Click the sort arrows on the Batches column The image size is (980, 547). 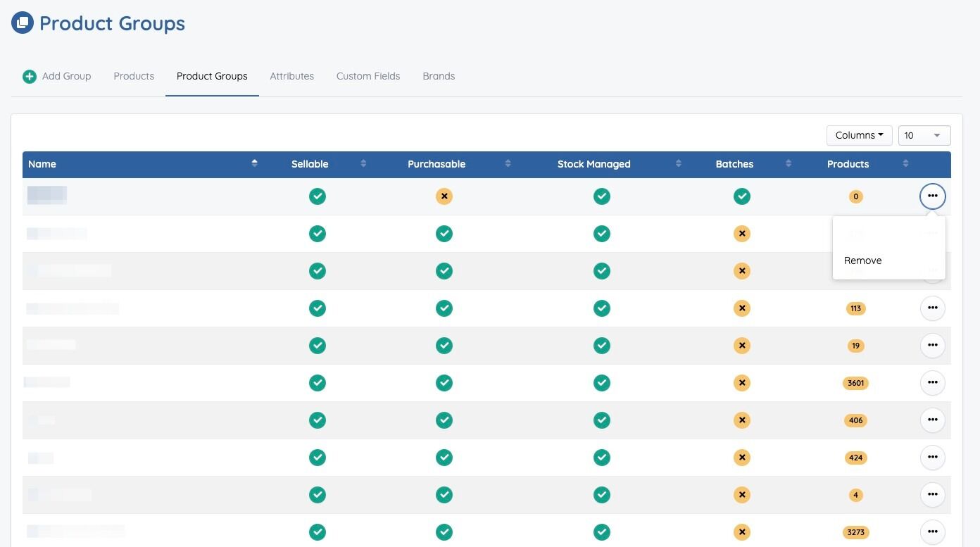tap(788, 164)
